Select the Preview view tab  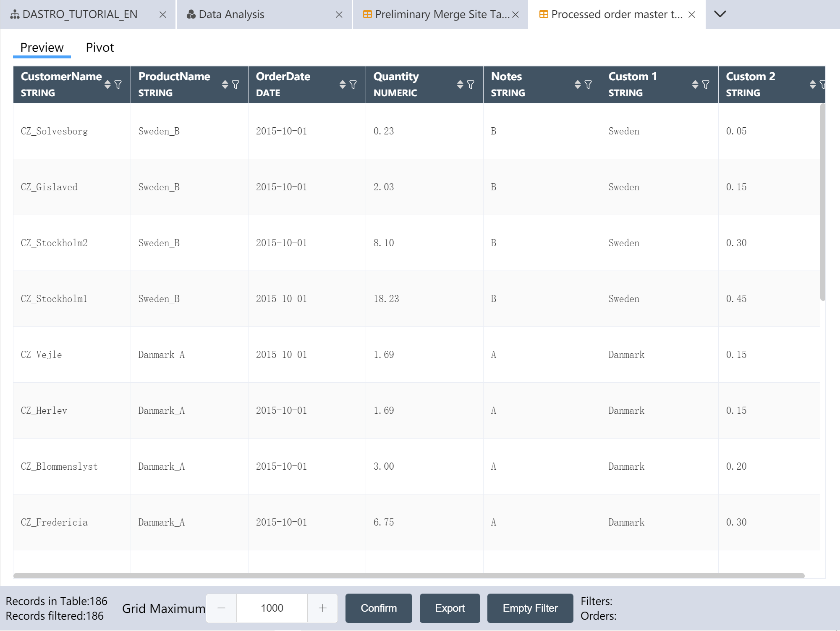pos(42,47)
